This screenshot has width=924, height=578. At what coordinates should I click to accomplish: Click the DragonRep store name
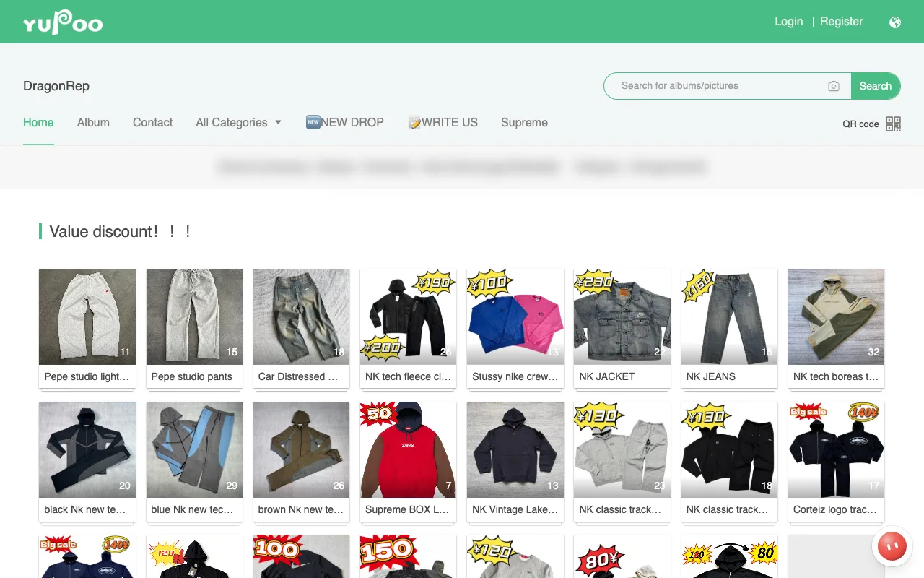tap(56, 86)
